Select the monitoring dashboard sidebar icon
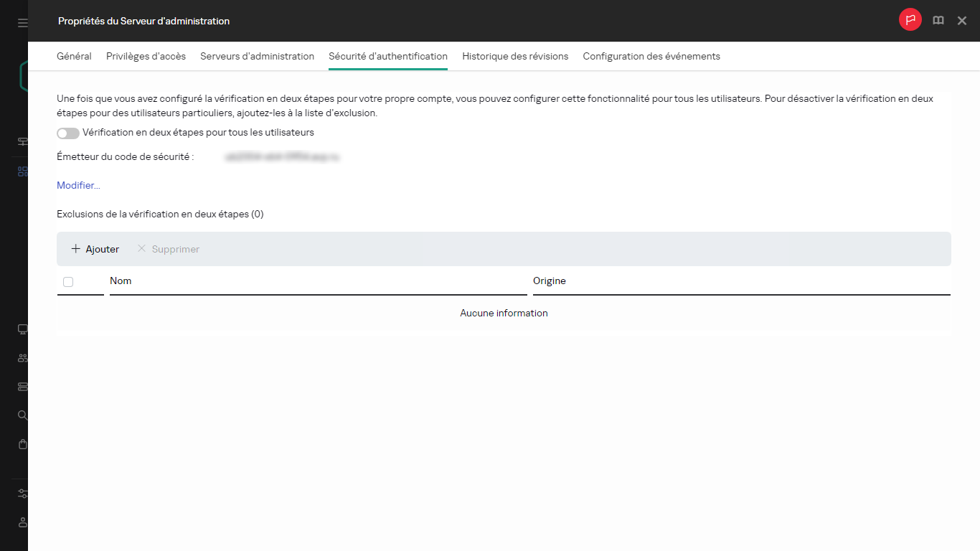Screen dimensions: 980x551 (22, 141)
